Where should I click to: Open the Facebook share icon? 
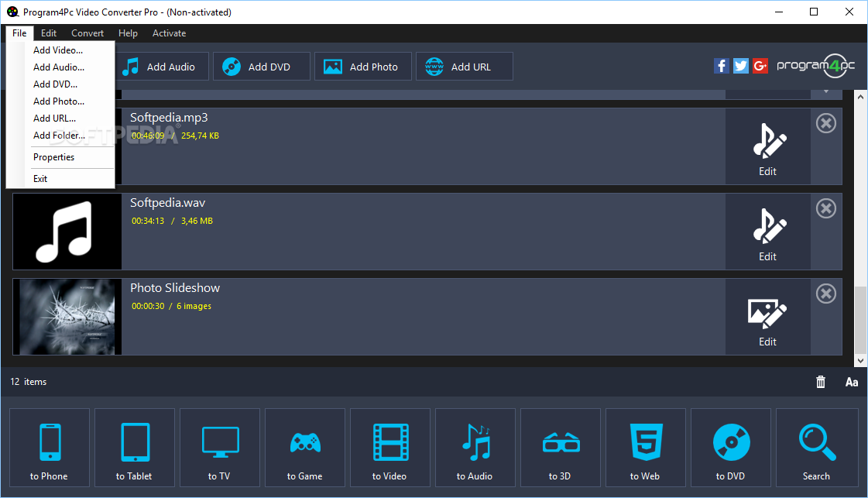722,66
